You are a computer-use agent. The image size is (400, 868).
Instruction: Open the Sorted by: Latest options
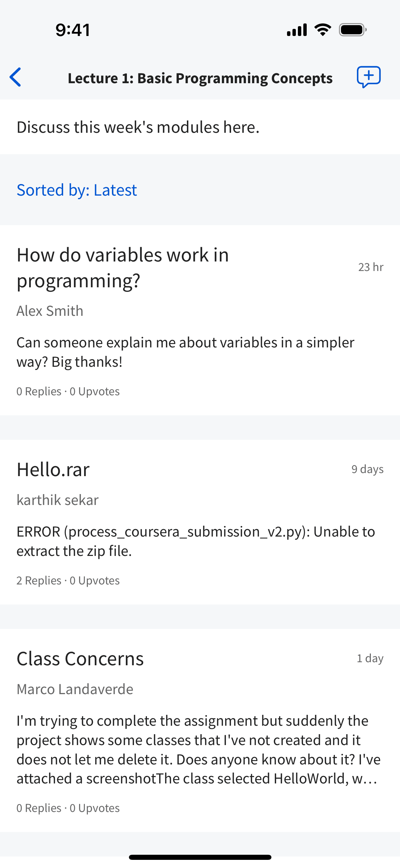(x=77, y=190)
